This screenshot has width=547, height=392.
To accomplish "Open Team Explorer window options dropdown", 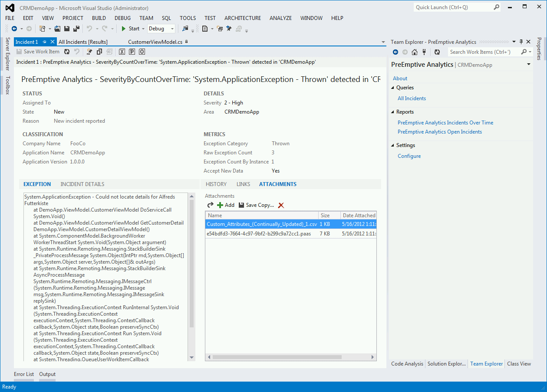I will point(514,42).
